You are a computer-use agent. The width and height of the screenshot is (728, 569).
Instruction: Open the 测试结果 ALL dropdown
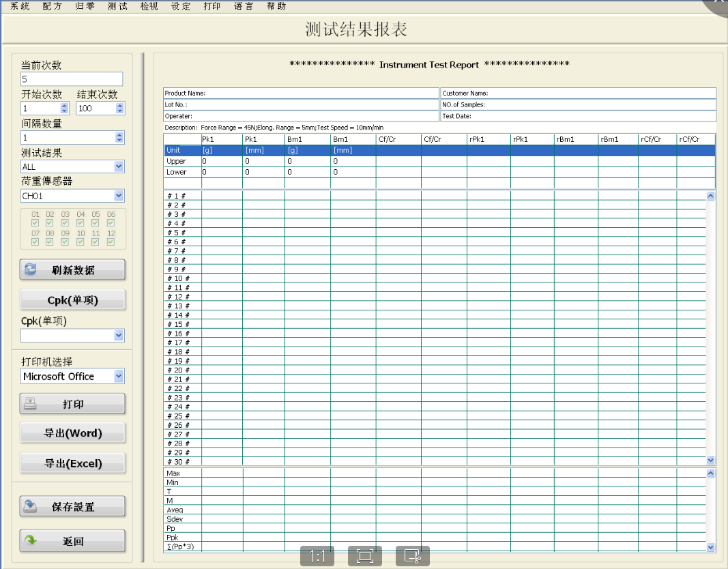119,166
